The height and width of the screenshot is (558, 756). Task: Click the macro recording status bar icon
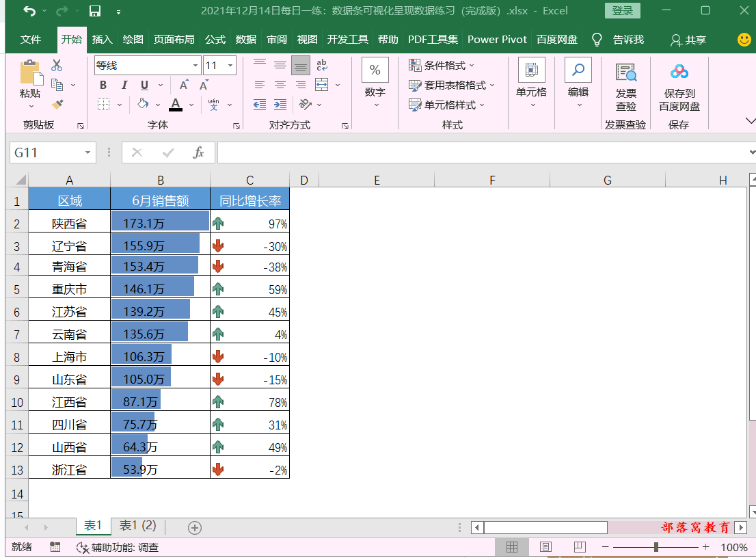55,547
